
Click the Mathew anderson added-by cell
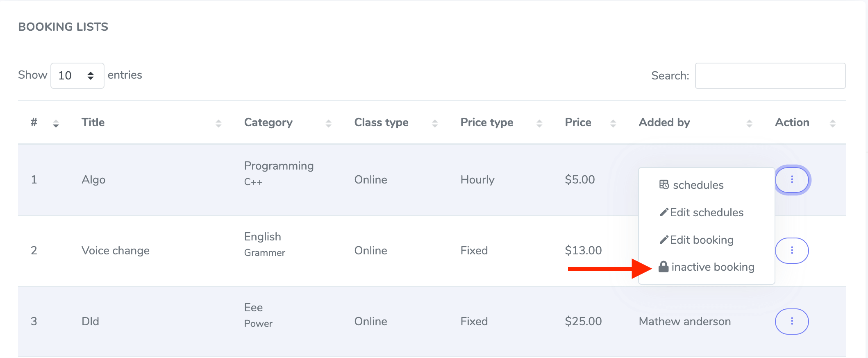(684, 322)
